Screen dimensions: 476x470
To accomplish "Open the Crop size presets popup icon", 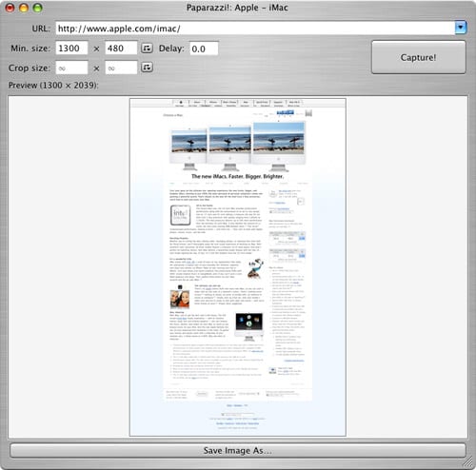I will click(147, 68).
